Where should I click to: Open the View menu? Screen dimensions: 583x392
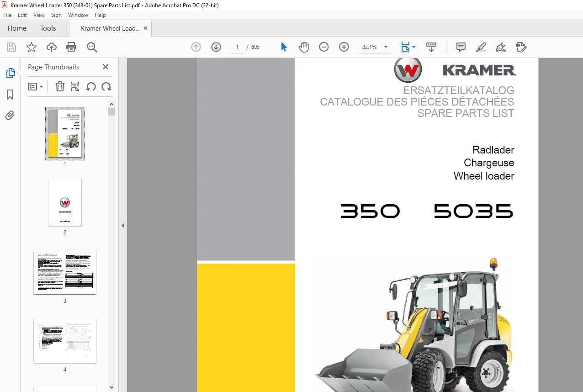click(39, 15)
